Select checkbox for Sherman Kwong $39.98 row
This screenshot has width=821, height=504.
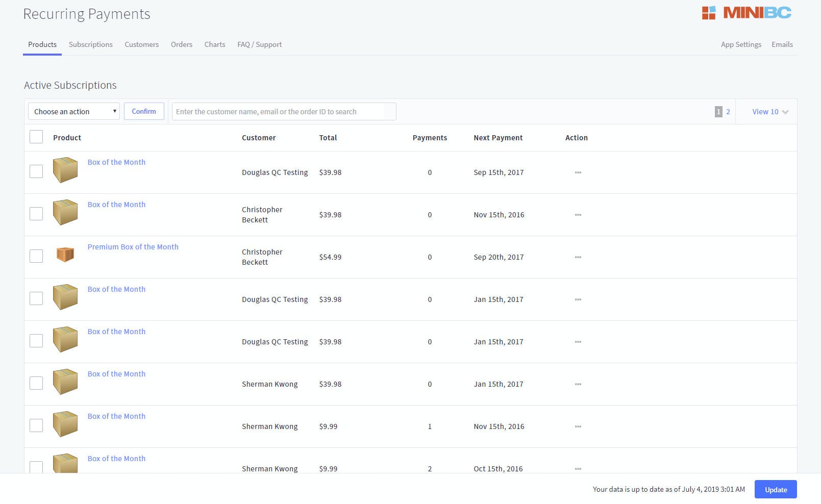click(x=36, y=383)
